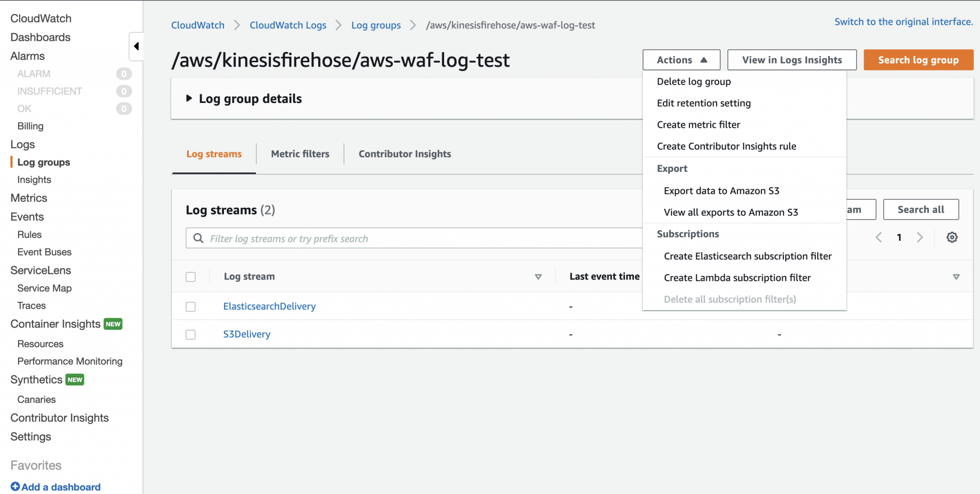Choose Delete log group from the Actions menu
980x494 pixels.
[x=694, y=81]
